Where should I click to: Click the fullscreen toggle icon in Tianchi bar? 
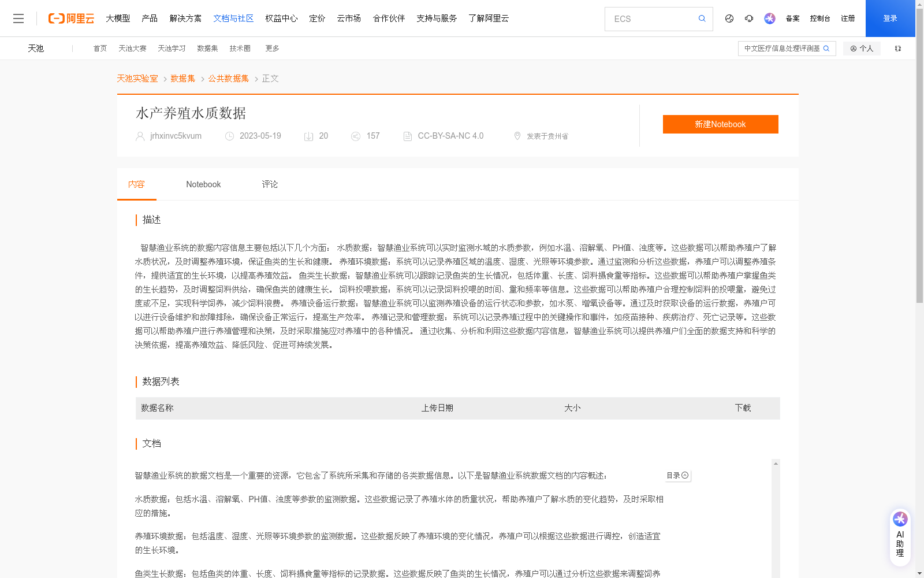(898, 49)
